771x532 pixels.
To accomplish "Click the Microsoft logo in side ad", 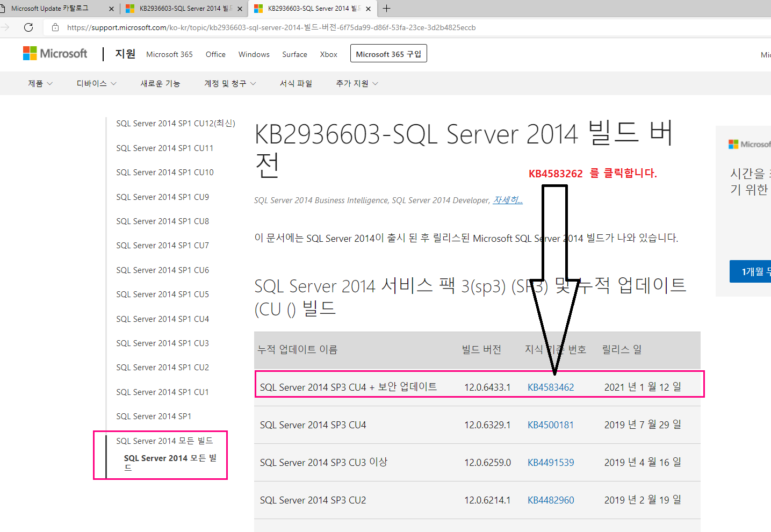I will [750, 144].
